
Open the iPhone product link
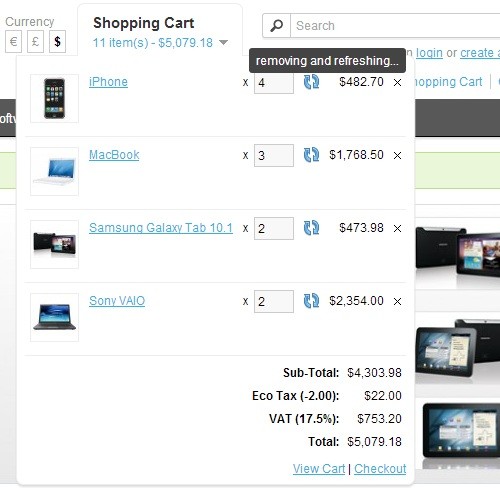[x=108, y=82]
